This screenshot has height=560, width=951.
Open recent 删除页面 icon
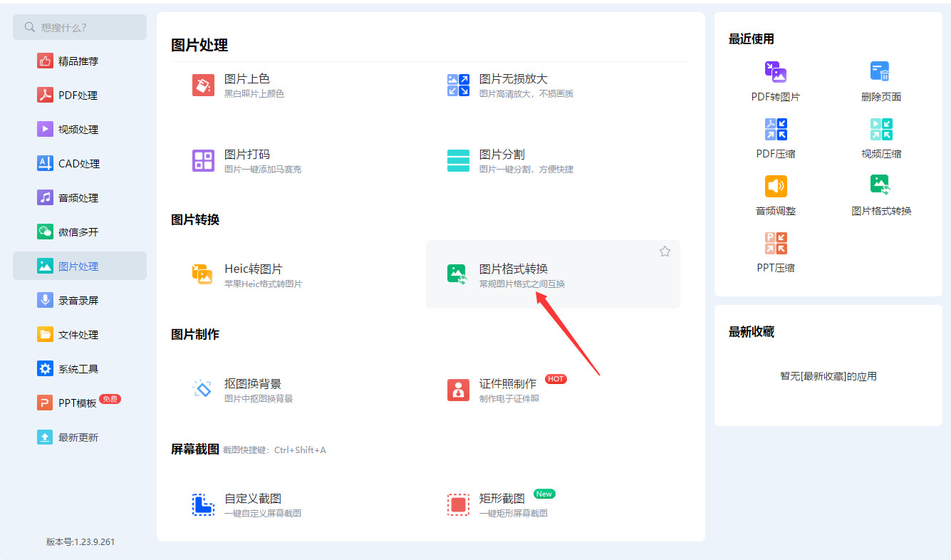(x=881, y=72)
